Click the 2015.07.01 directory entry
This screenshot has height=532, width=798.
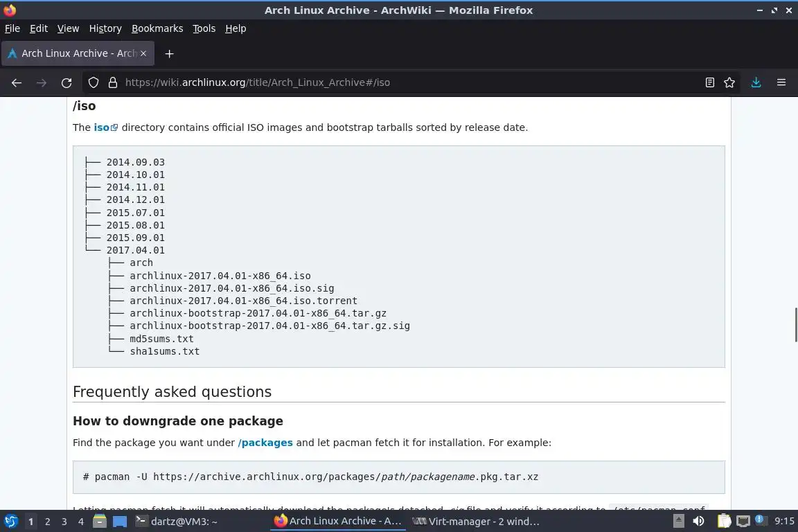(x=135, y=213)
